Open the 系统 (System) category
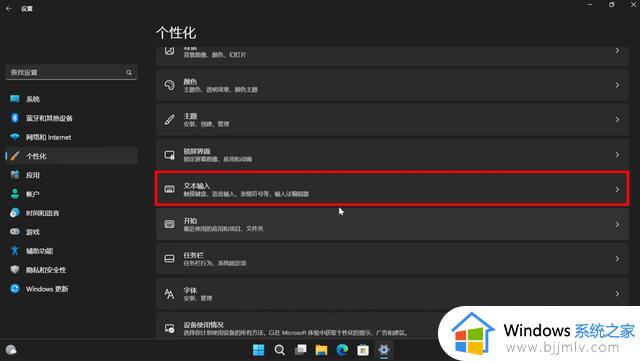The width and height of the screenshot is (640, 361). pyautogui.click(x=71, y=99)
